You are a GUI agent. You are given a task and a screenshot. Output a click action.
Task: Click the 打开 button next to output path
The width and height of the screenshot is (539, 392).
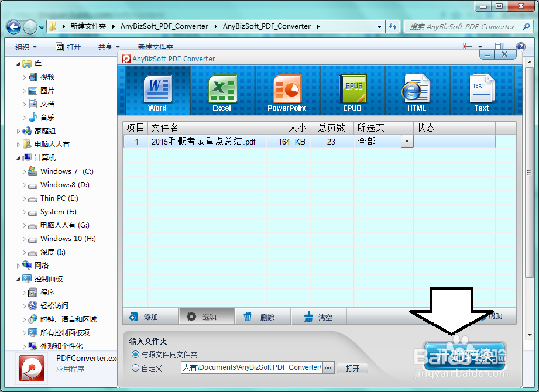pyautogui.click(x=352, y=368)
